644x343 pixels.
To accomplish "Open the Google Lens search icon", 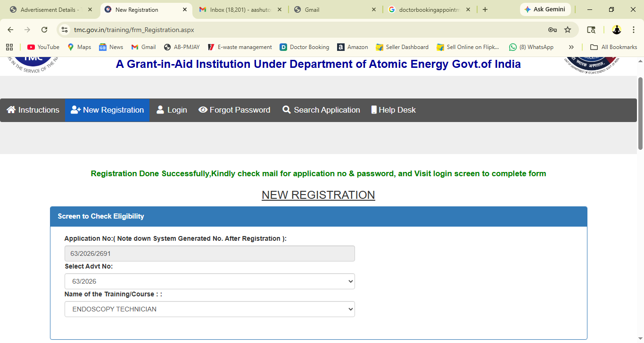I will 591,30.
